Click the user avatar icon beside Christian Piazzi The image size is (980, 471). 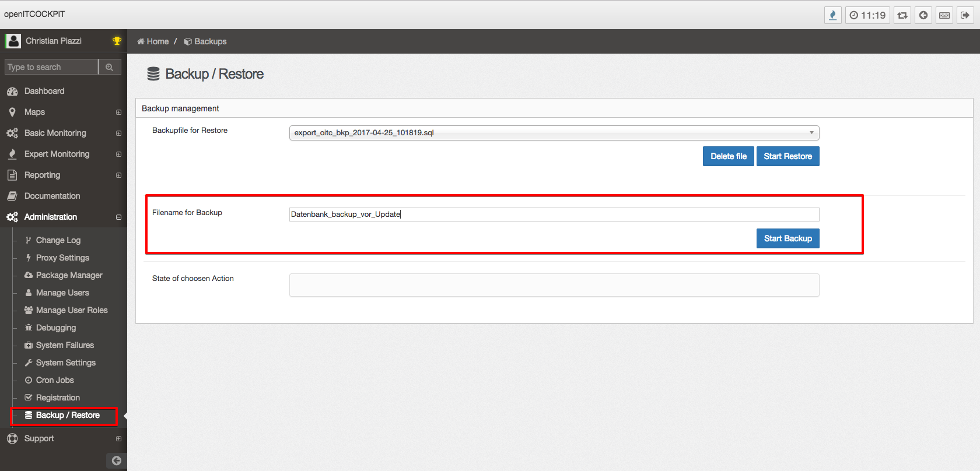pos(13,41)
